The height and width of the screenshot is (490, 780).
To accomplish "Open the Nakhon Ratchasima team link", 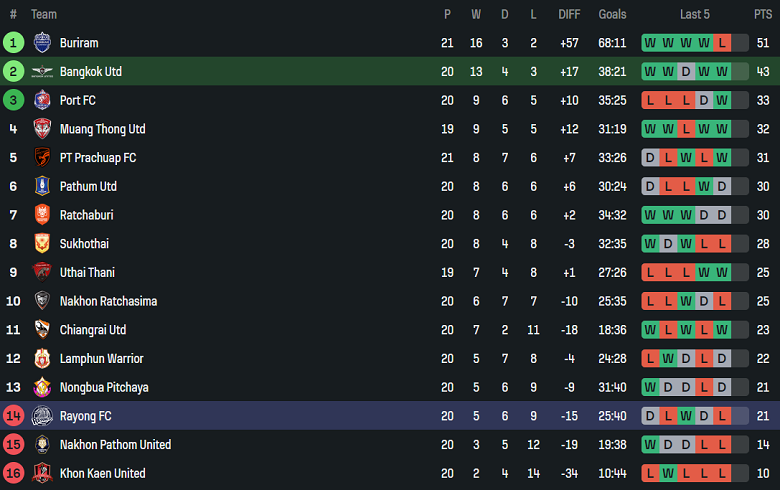I will (108, 301).
